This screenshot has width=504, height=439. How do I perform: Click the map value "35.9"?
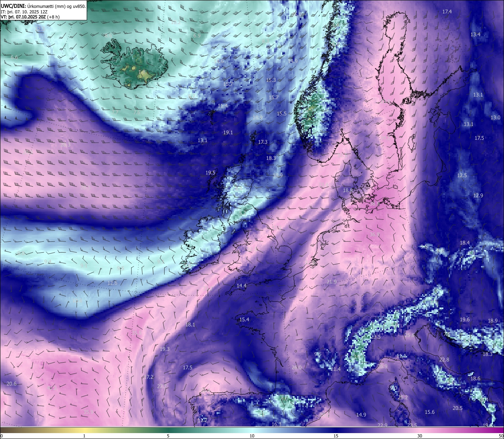pyautogui.click(x=89, y=413)
